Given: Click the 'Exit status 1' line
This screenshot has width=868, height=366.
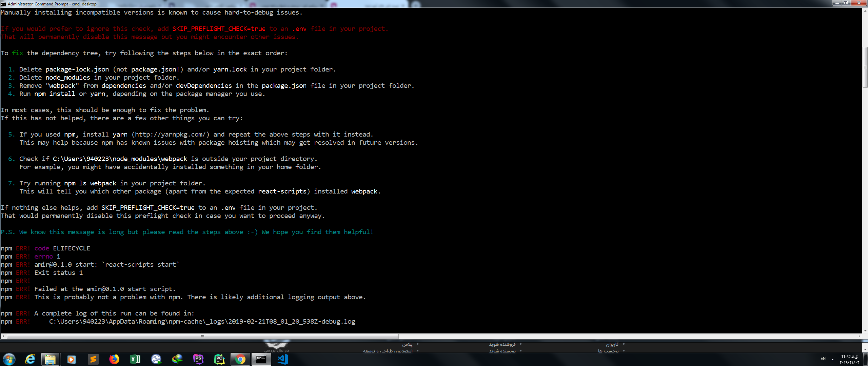Looking at the screenshot, I should pos(58,273).
